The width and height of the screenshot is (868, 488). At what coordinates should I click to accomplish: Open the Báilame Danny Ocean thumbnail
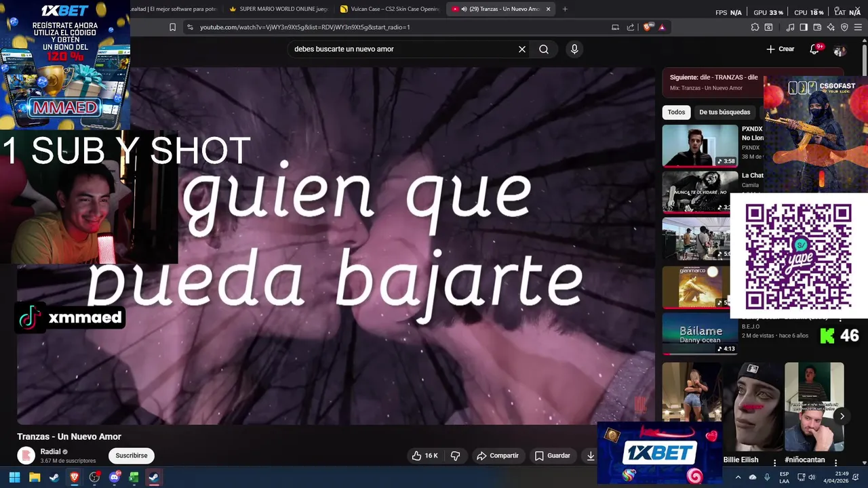(700, 333)
